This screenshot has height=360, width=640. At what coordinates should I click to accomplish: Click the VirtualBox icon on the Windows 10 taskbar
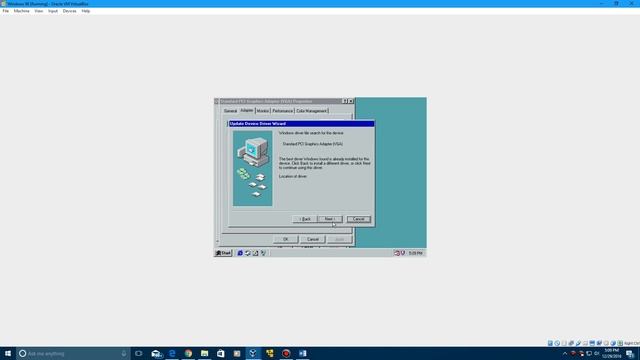[253, 353]
